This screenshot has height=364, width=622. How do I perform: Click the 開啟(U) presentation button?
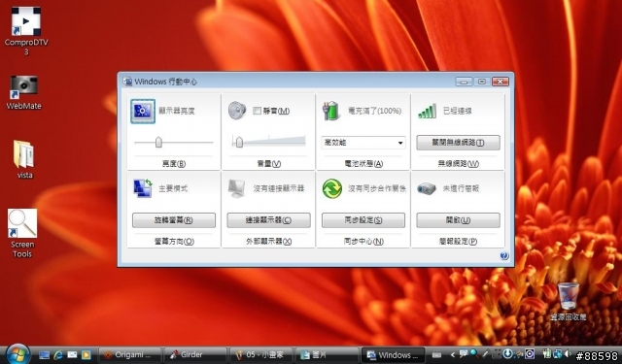point(458,220)
